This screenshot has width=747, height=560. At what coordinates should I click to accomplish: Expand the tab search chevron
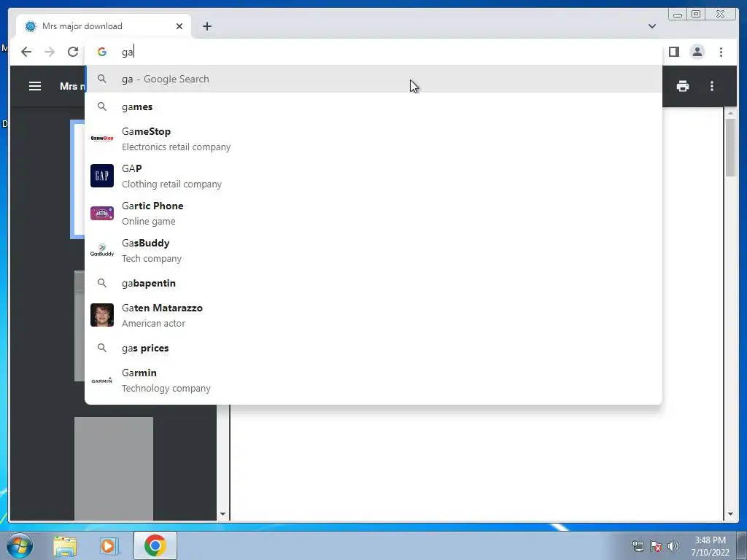[x=652, y=26]
